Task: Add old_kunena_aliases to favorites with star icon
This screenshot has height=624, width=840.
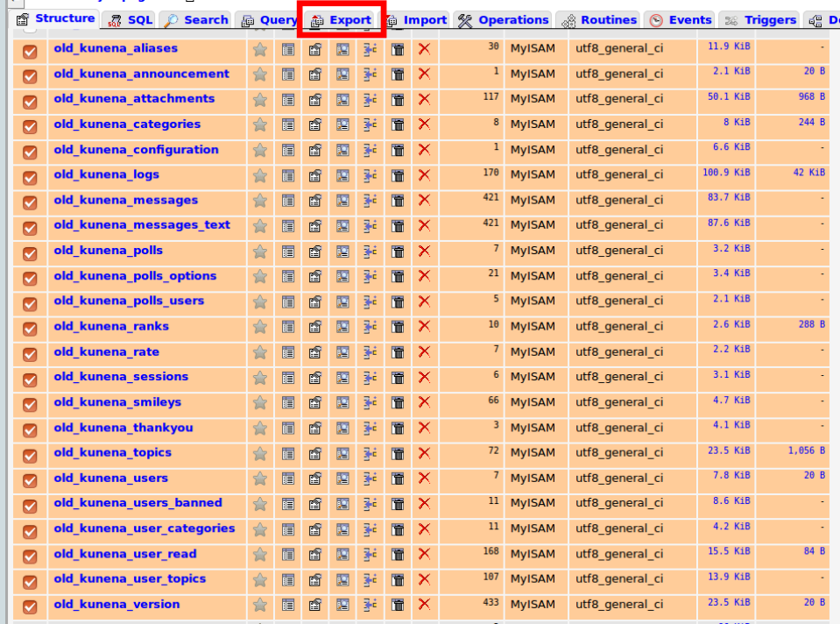Action: 260,50
